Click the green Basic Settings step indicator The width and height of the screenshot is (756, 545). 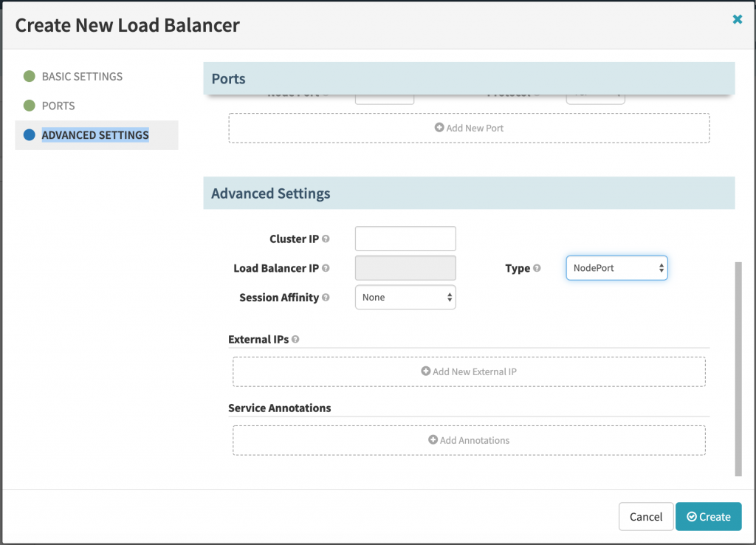(x=30, y=76)
